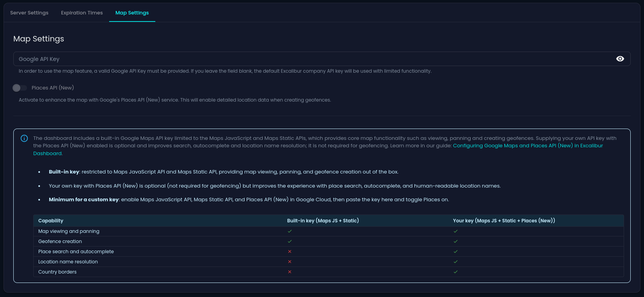This screenshot has height=297, width=644.
Task: Click your-key checkmark for Country borders
Action: (455, 272)
